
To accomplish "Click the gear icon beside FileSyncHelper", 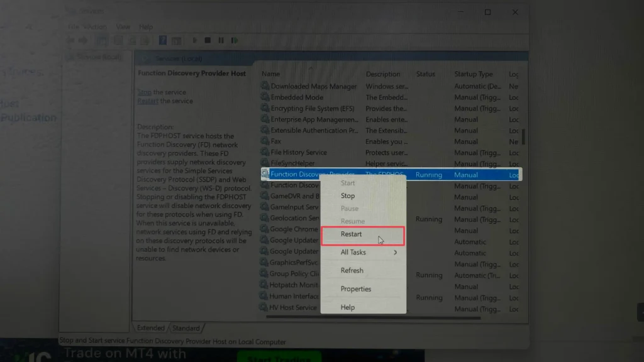I will point(265,163).
